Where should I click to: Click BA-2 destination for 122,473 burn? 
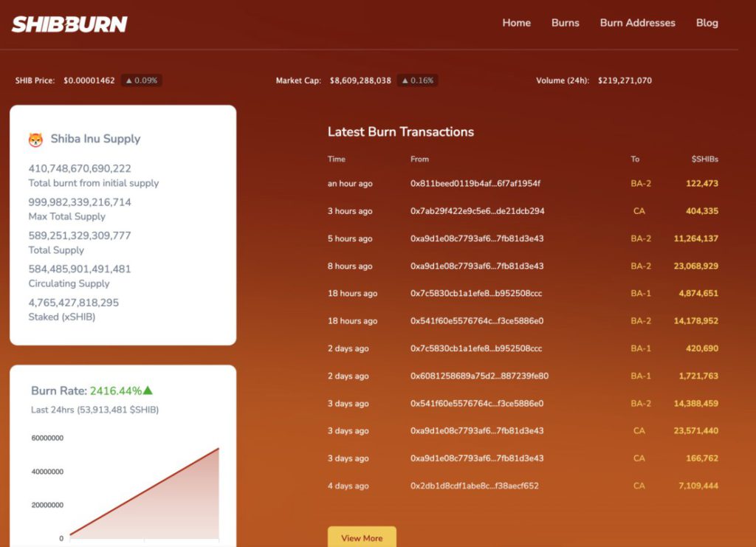pos(640,184)
